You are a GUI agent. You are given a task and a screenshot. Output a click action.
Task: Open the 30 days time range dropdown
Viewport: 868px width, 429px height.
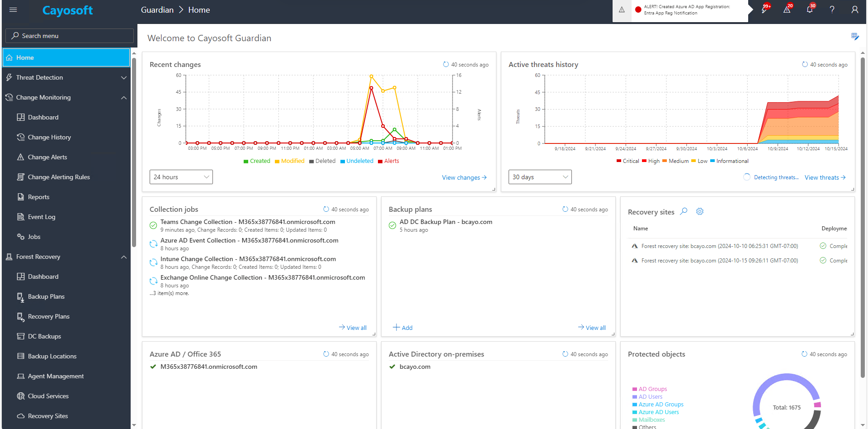point(540,177)
